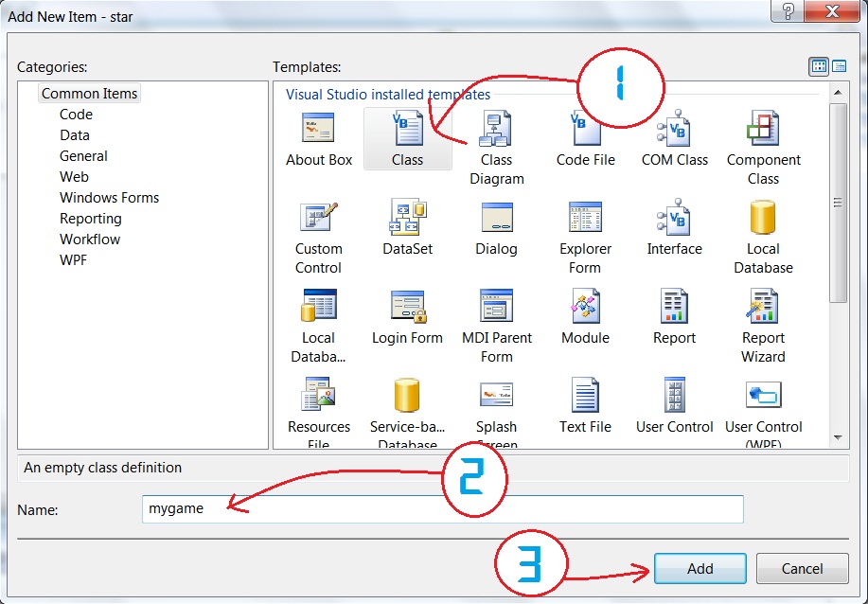
Task: Choose the Splash Screen template
Action: 496,413
